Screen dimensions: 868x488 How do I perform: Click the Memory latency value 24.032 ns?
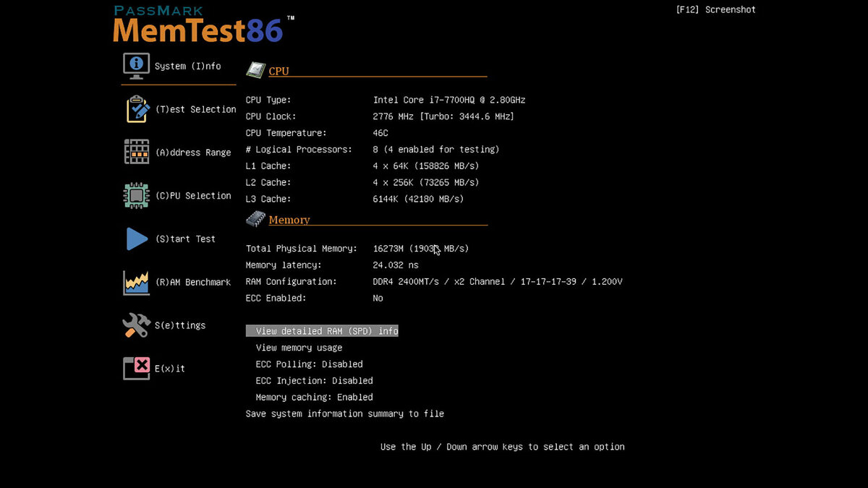coord(396,265)
